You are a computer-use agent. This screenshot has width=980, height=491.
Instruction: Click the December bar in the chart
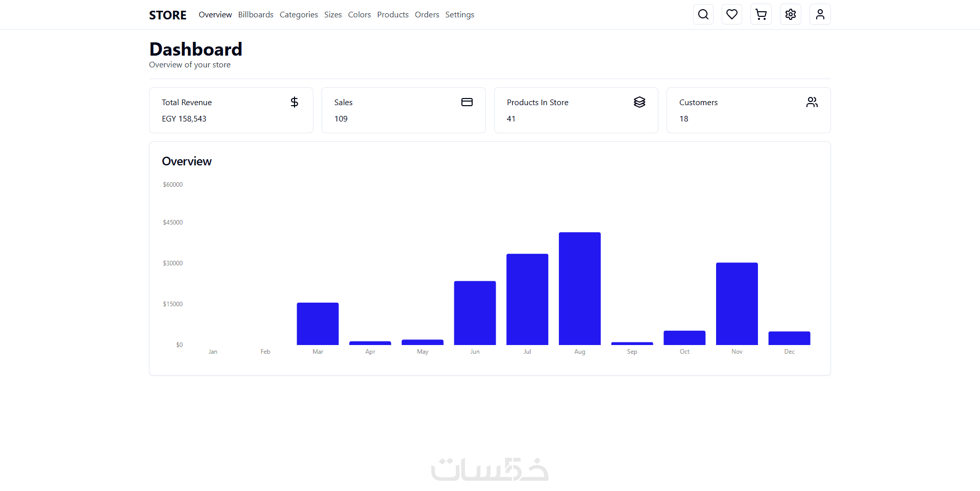pos(790,338)
